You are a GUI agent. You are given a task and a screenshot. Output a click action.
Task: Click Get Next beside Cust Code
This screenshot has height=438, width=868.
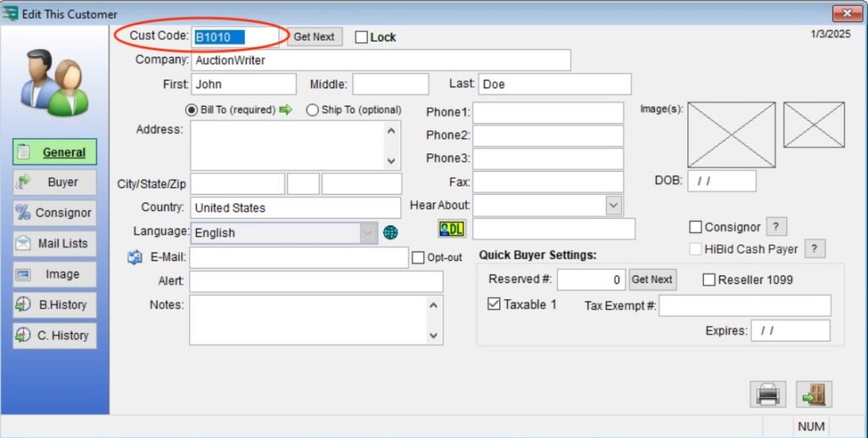(x=314, y=37)
